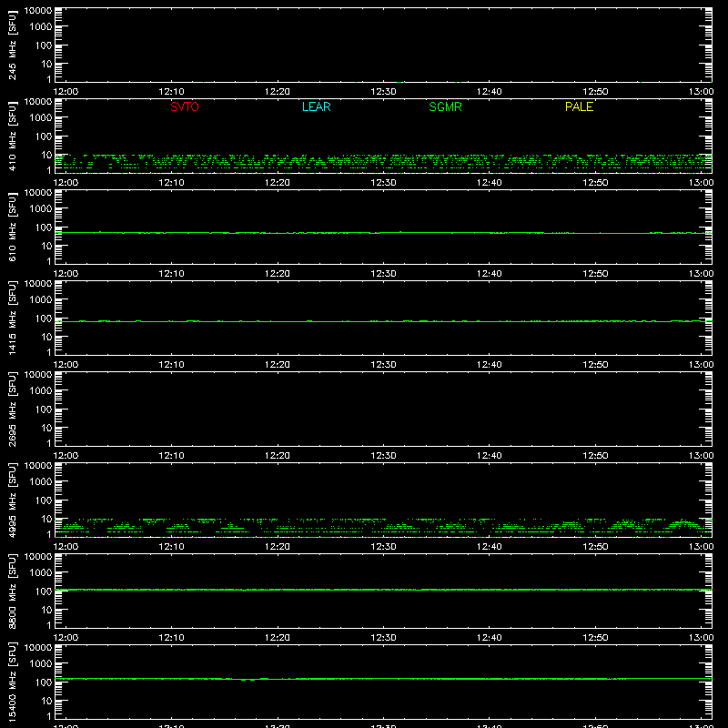728x728 pixels.
Task: Select the 2695 MHz [SFU] axis title
Action: pyautogui.click(x=13, y=409)
